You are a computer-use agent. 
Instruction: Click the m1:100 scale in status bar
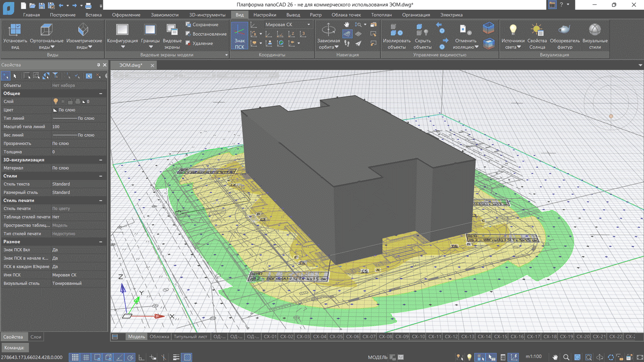[534, 357]
